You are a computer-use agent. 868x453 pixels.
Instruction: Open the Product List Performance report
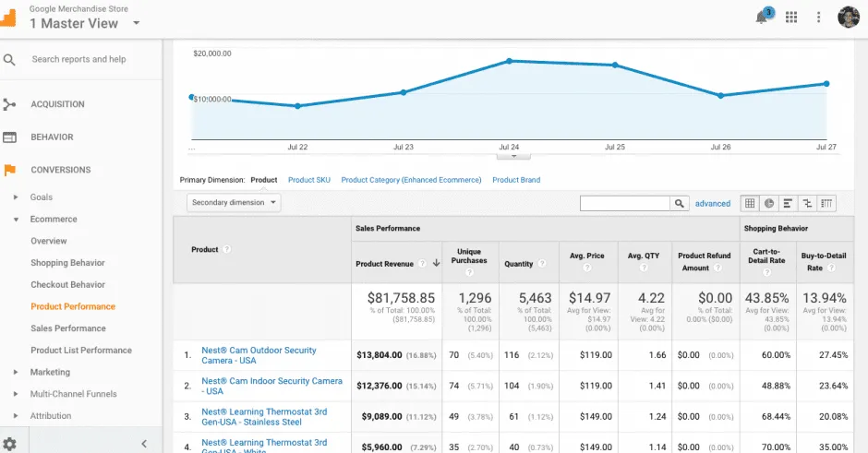pos(81,350)
